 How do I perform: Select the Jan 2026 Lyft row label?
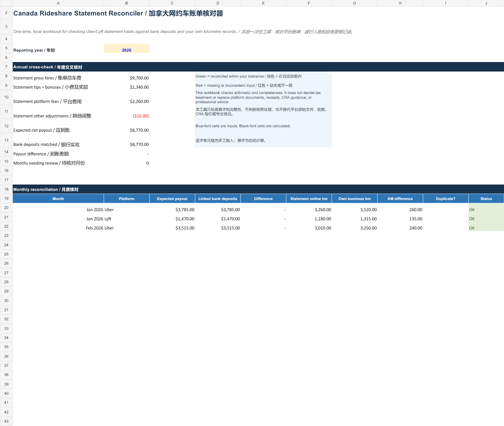tap(99, 219)
